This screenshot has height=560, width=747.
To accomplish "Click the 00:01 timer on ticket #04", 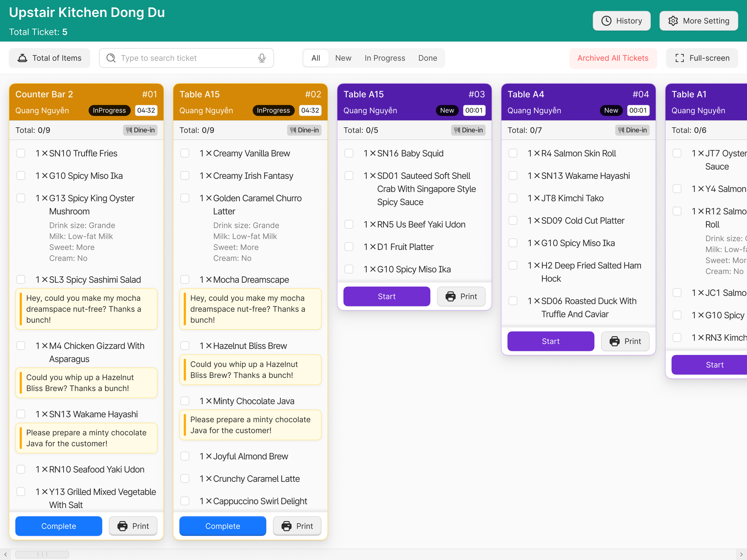I will pyautogui.click(x=638, y=110).
